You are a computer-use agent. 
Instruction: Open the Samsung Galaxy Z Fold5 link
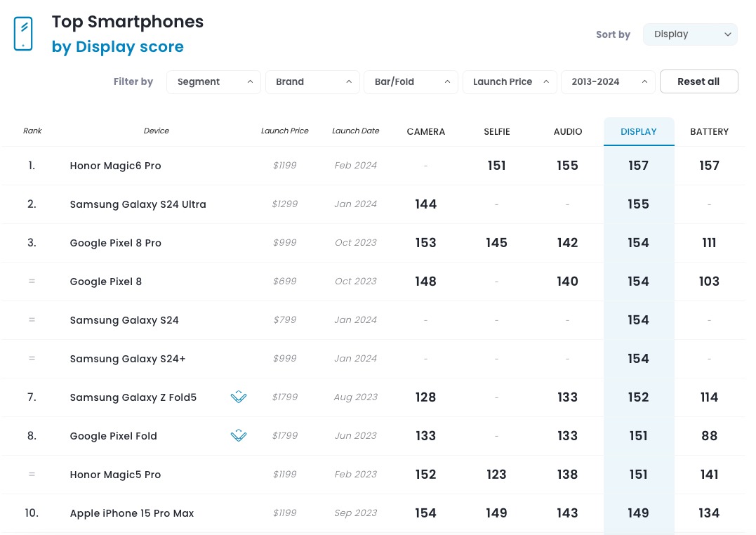[133, 397]
